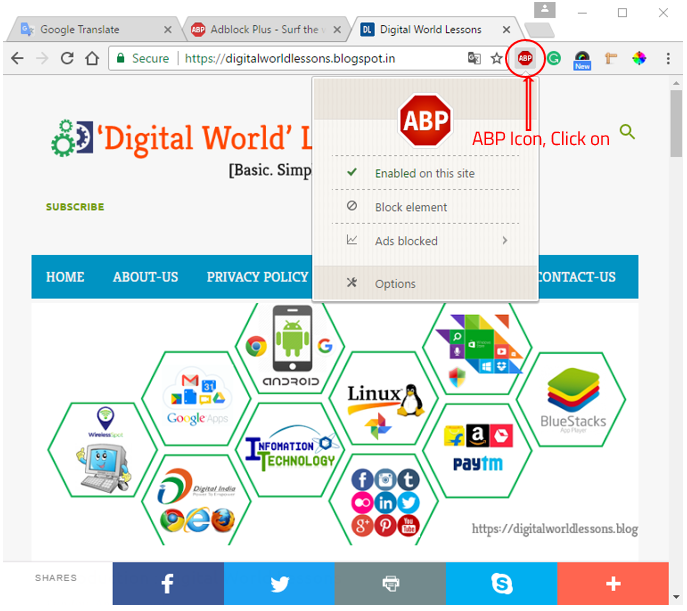687x611 pixels.
Task: Close the Adblock Plus tab
Action: click(337, 30)
